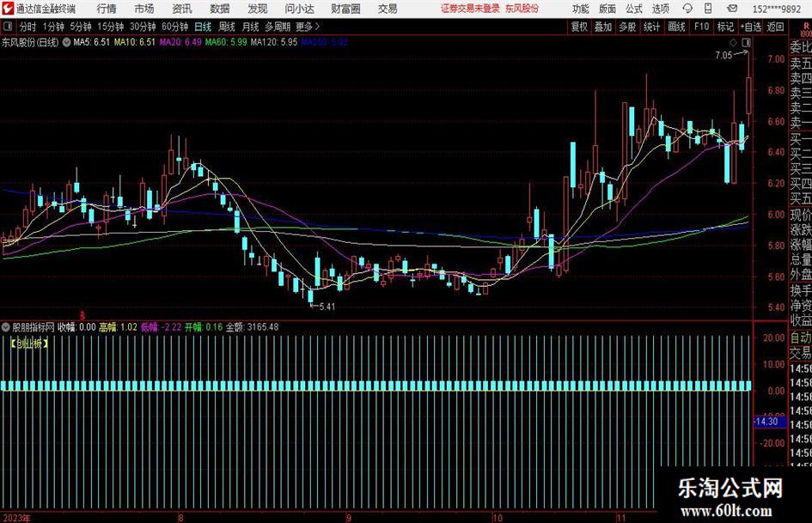Open F10 company info
This screenshot has width=812, height=523.
click(x=702, y=27)
